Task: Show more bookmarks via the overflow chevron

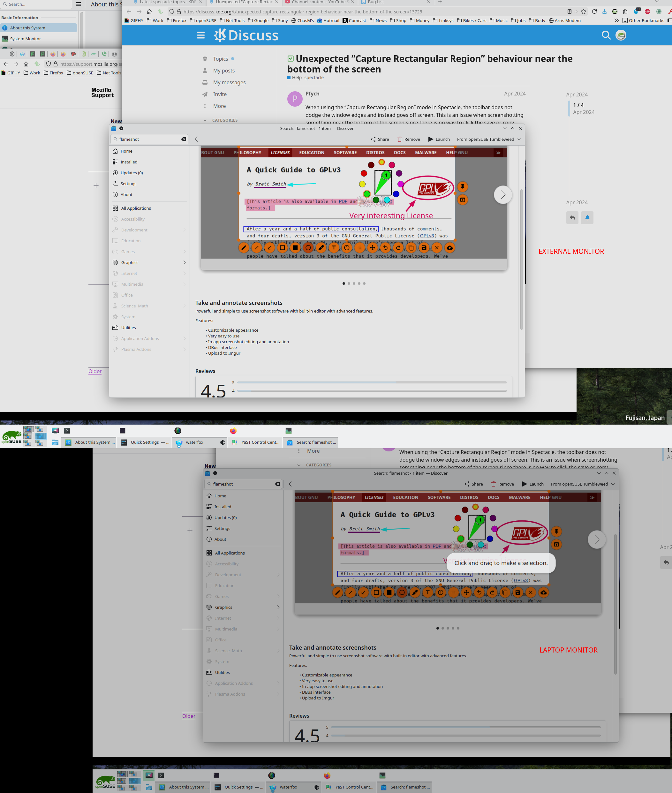Action: tap(616, 20)
